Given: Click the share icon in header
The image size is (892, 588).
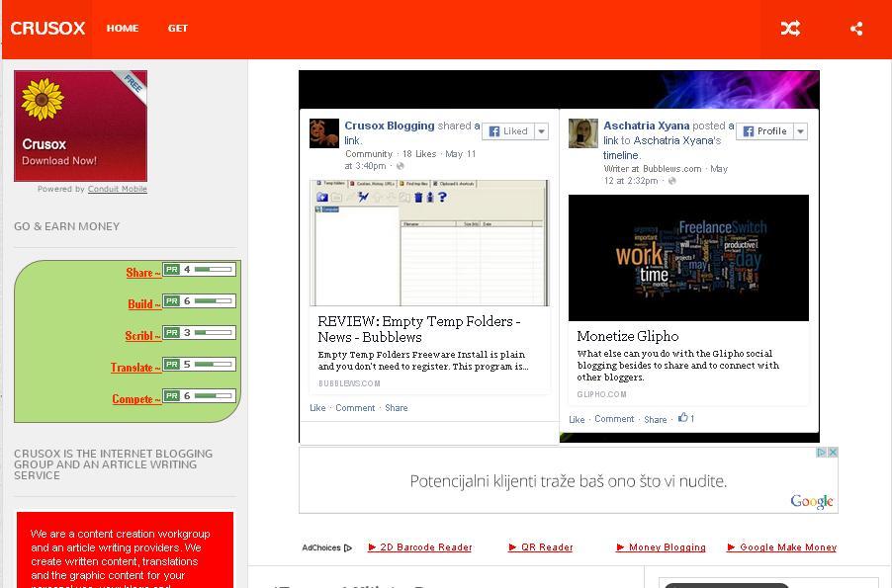Looking at the screenshot, I should coord(856,29).
